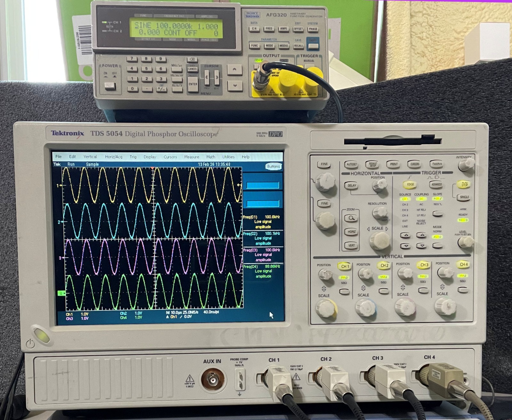This screenshot has width=512, height=420.
Task: Toggle the lit CH 2 vertical button
Action: click(384, 266)
